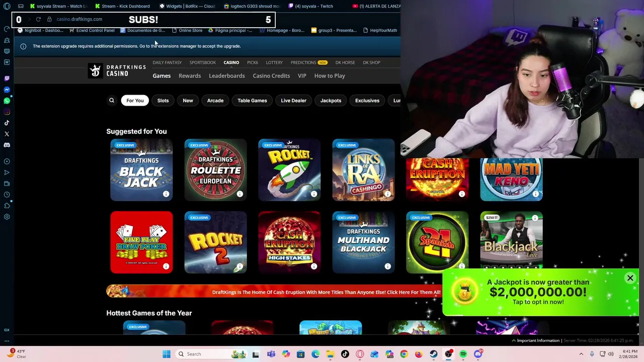Click the Windows Start button
This screenshot has height=362, width=644.
point(167,354)
